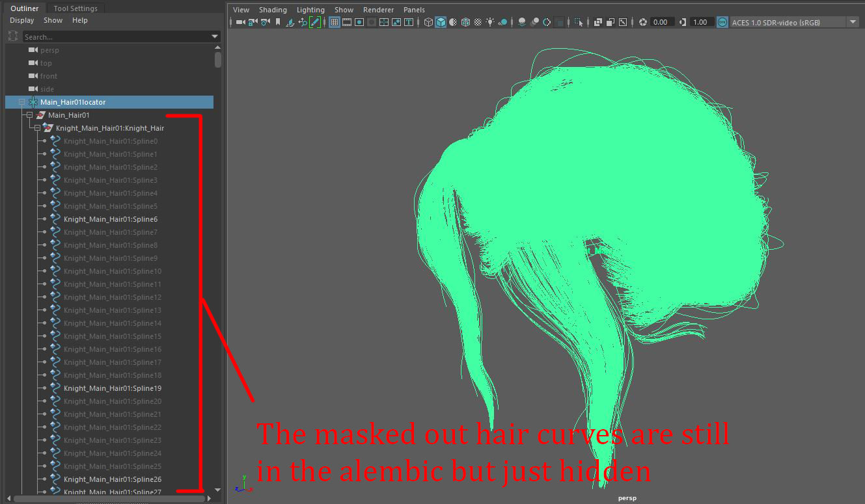Open the viewport Shading menu

click(x=273, y=10)
